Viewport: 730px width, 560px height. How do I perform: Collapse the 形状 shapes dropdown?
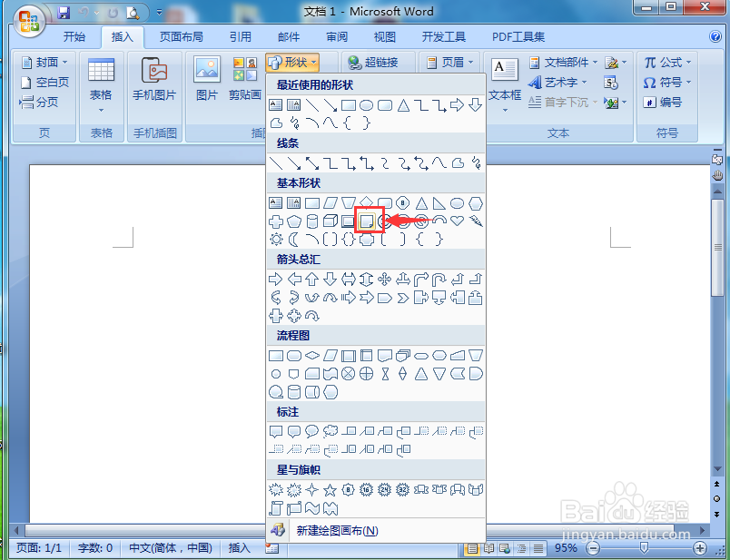tap(292, 63)
